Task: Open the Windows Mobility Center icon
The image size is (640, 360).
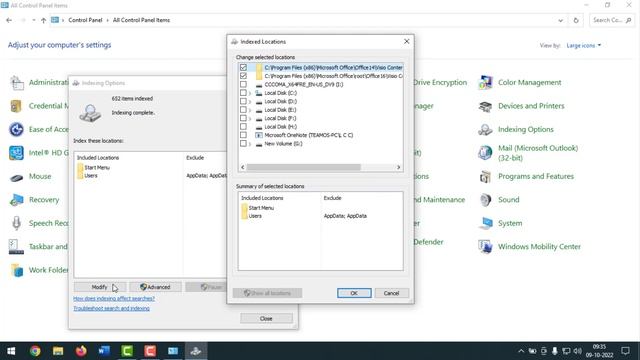Action: click(x=485, y=247)
